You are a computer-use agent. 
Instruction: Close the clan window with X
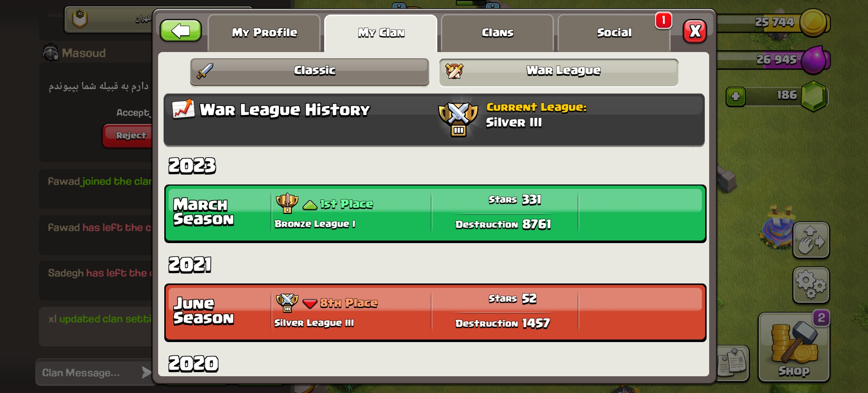tap(695, 31)
